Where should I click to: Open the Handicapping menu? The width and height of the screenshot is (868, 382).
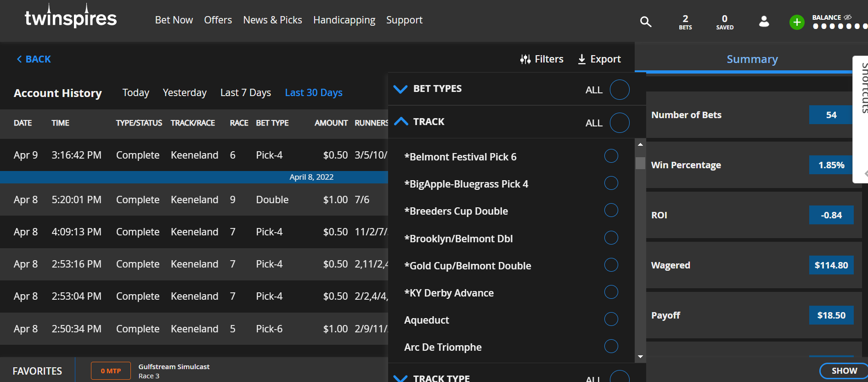[x=344, y=20]
